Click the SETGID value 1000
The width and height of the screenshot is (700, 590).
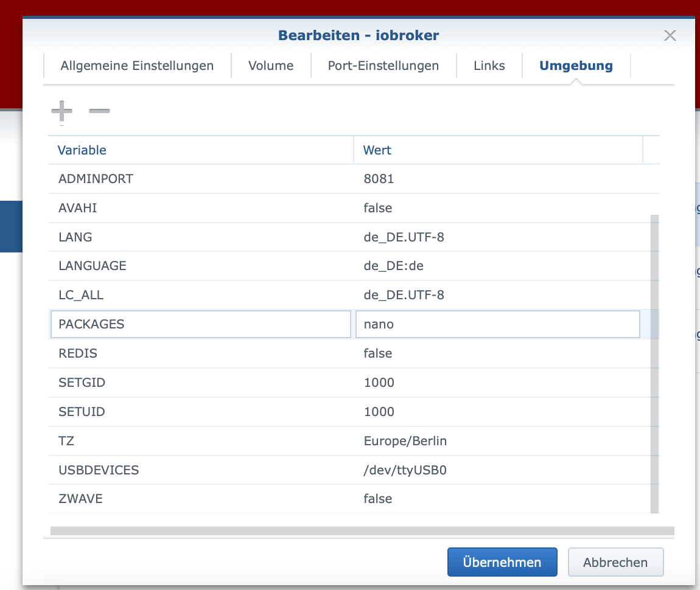498,383
